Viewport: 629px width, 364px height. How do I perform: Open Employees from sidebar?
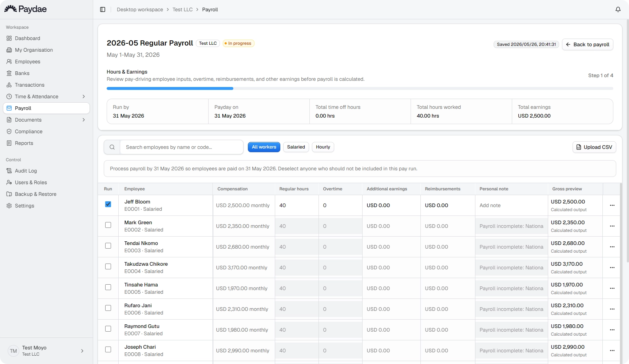46,62
